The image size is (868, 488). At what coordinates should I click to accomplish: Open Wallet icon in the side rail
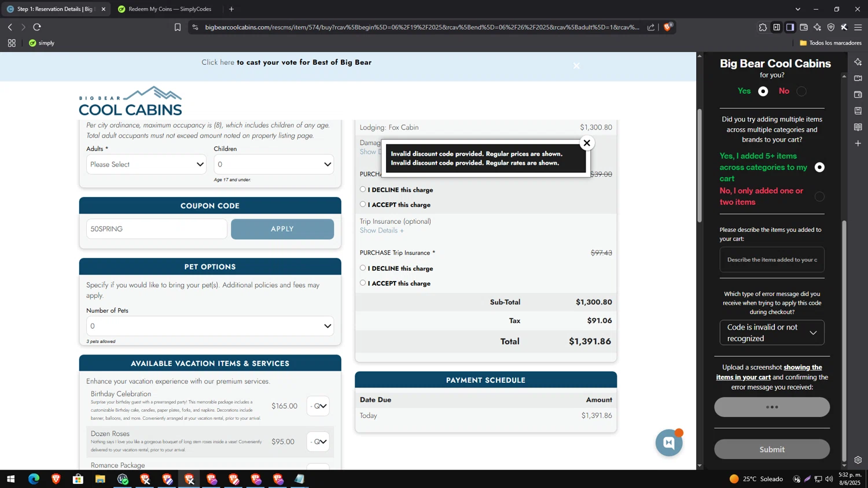coord(858,94)
